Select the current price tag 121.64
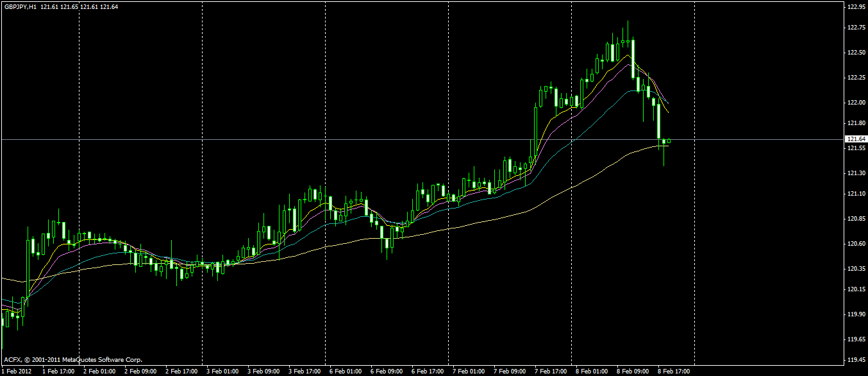The width and height of the screenshot is (868, 376). 856,139
